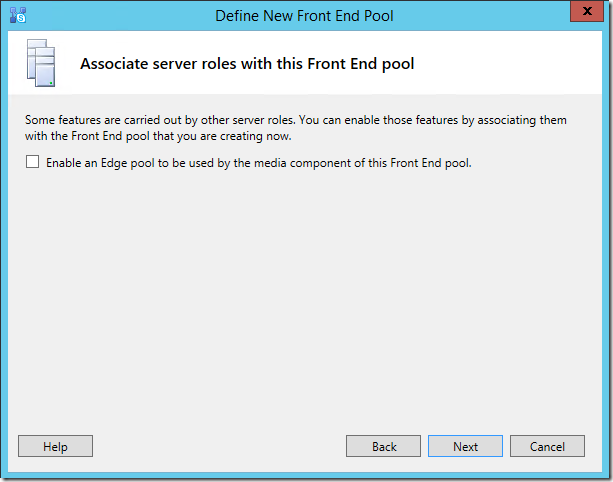Click the 'Enable an Edge pool' label text
613x482 pixels.
[x=258, y=163]
